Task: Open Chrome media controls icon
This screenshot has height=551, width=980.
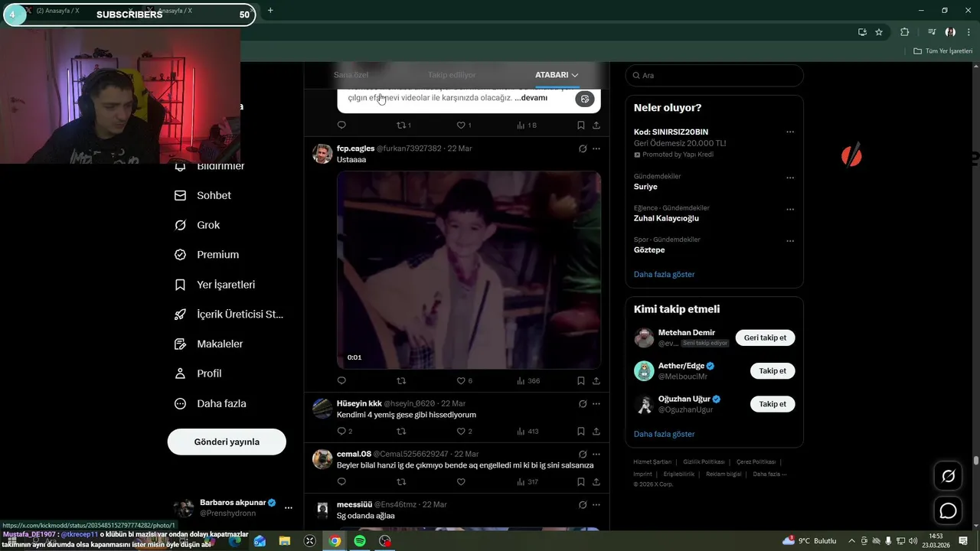Action: click(931, 32)
